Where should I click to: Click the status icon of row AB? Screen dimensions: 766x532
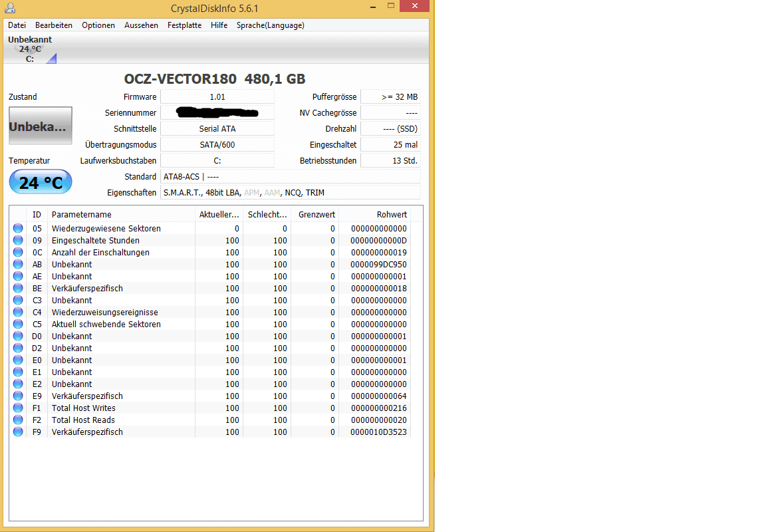18,264
